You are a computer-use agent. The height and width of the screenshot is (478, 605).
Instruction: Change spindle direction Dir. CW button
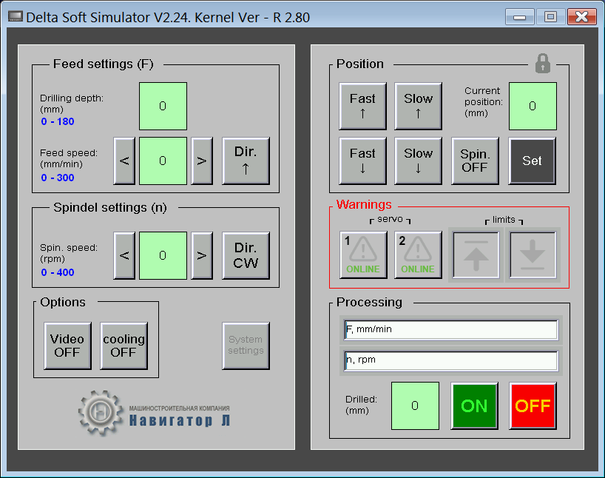[x=246, y=256]
